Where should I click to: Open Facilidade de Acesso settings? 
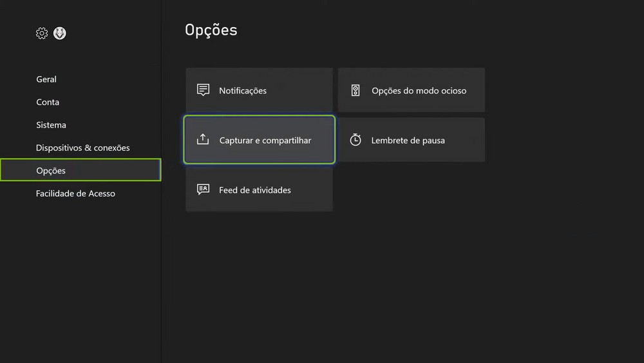(75, 193)
